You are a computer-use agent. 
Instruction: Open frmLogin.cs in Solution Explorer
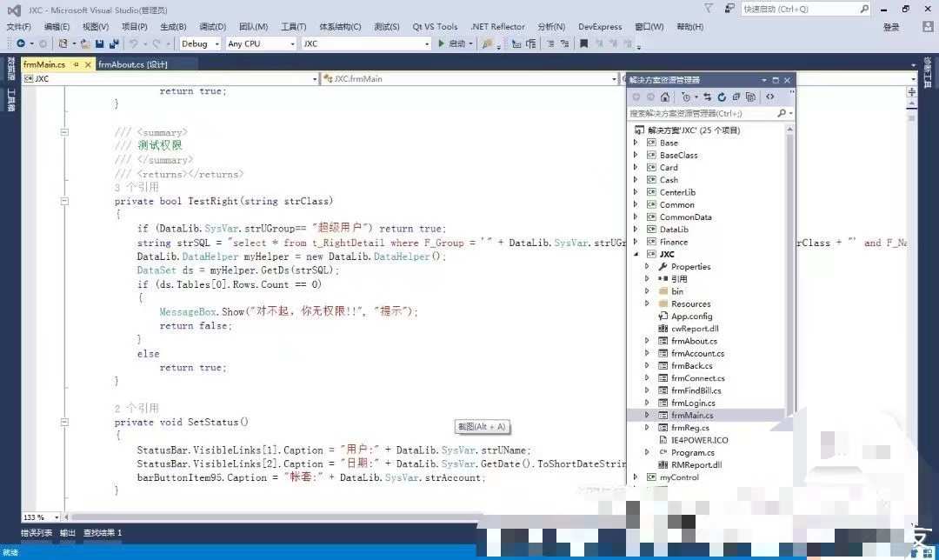click(693, 403)
